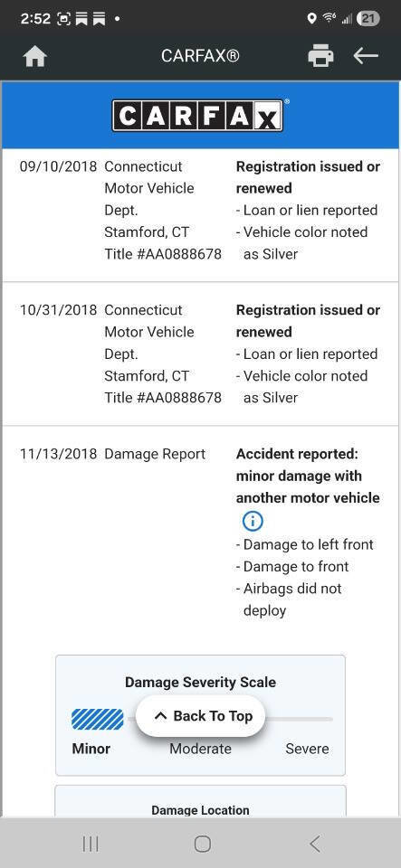The width and height of the screenshot is (401, 868).
Task: Tap the location icon in status bar
Action: click(x=311, y=19)
